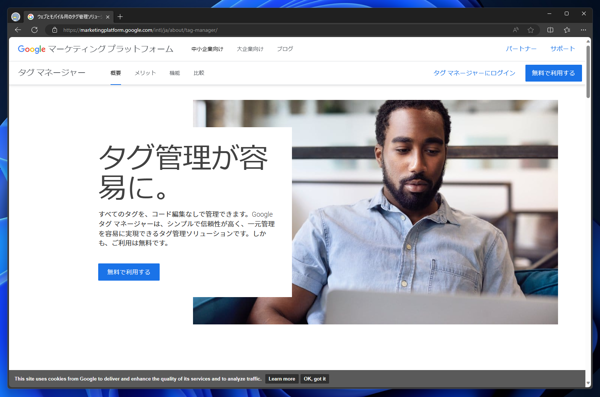Image resolution: width=600 pixels, height=397 pixels.
Task: Click Learn more in cookie banner
Action: pos(282,379)
